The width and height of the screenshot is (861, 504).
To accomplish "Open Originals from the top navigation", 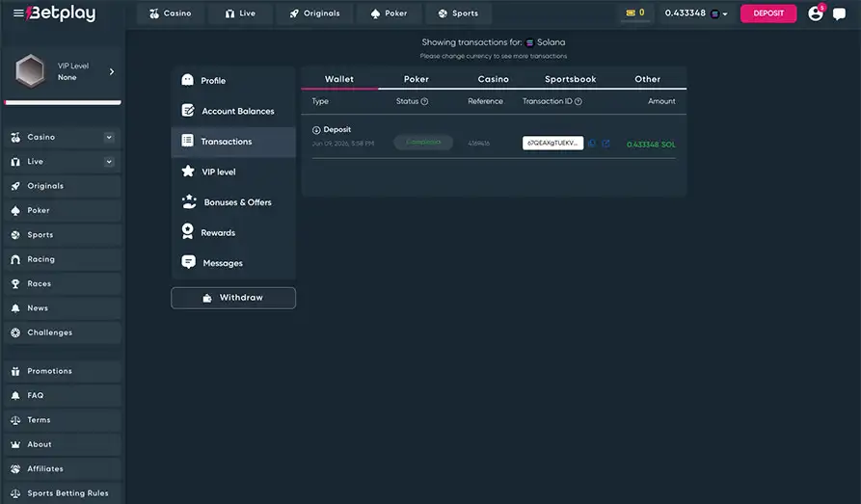I will pyautogui.click(x=314, y=13).
